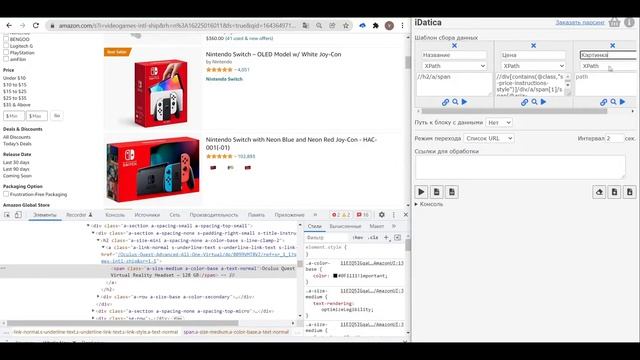Open Nintendo Switch OLED Model product title
Image resolution: width=640 pixels, height=360 pixels.
pos(273,54)
